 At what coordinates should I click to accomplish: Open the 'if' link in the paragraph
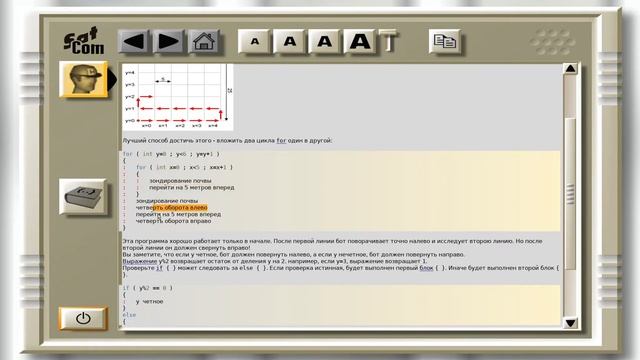pyautogui.click(x=159, y=268)
